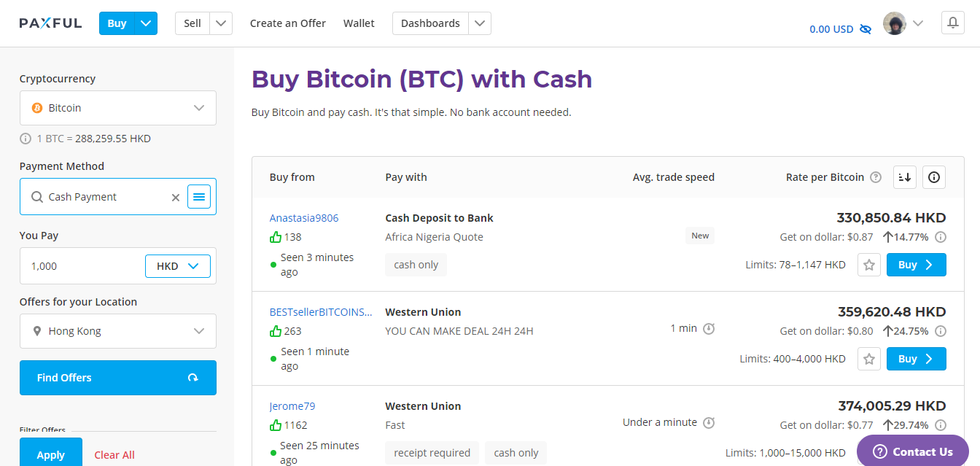Viewport: 980px width, 466px height.
Task: Open the payment method list icon
Action: pyautogui.click(x=199, y=197)
